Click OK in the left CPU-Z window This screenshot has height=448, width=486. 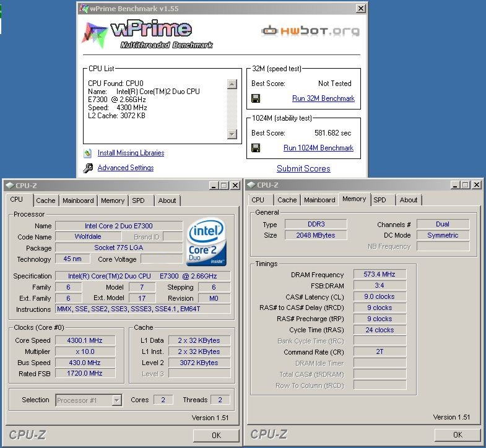[216, 435]
